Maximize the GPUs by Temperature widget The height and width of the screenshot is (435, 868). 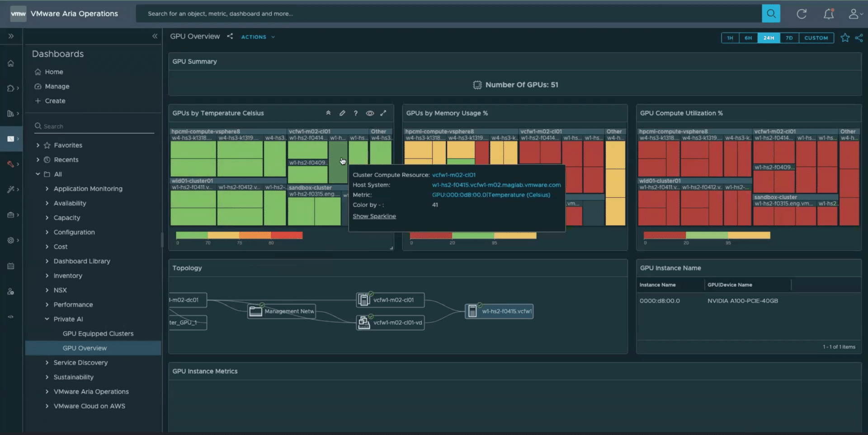[383, 113]
